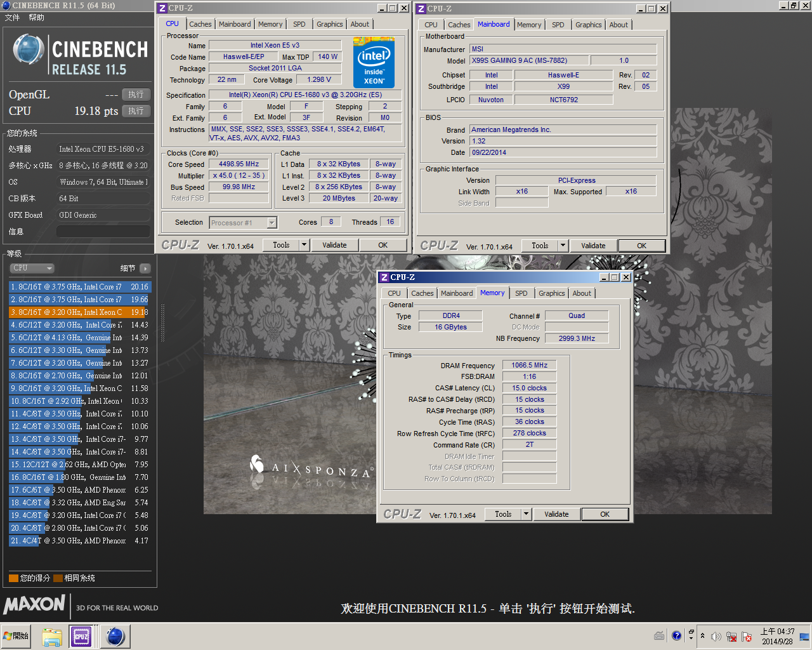Select rank 1 row scoring 20.16
The width and height of the screenshot is (812, 650).
80,287
